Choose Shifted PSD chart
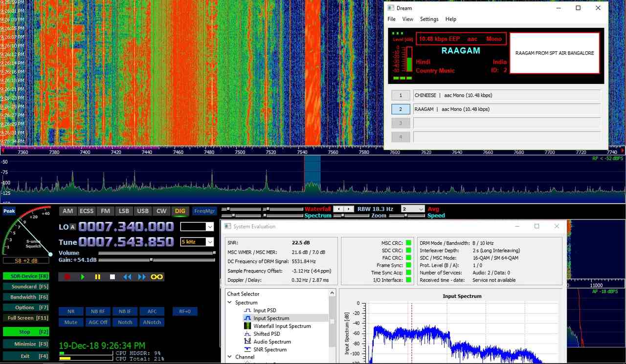The height and width of the screenshot is (364, 626). click(x=267, y=334)
